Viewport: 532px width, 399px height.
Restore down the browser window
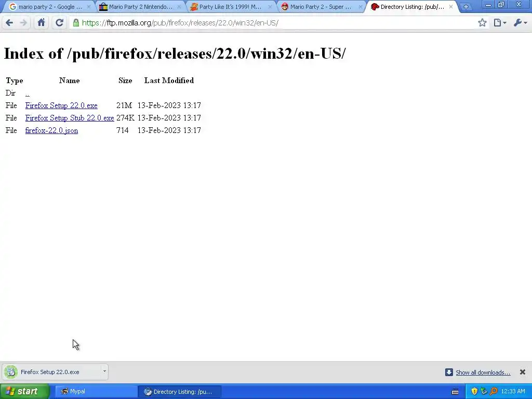pos(501,5)
